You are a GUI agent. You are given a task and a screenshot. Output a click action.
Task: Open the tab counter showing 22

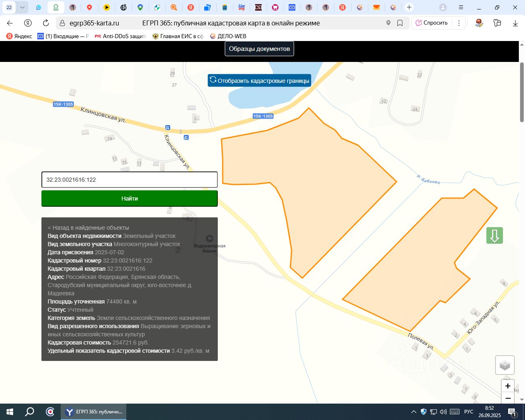click(x=9, y=7)
